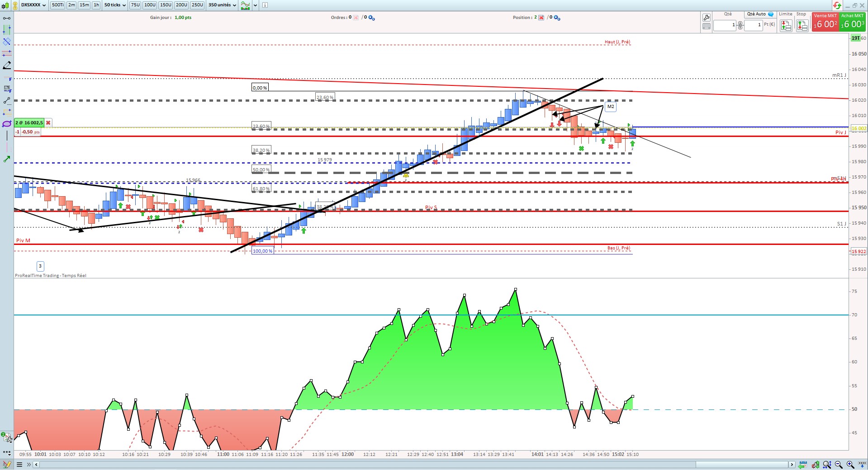This screenshot has height=470, width=868.
Task: Select the purple ellipse tool
Action: (7, 124)
